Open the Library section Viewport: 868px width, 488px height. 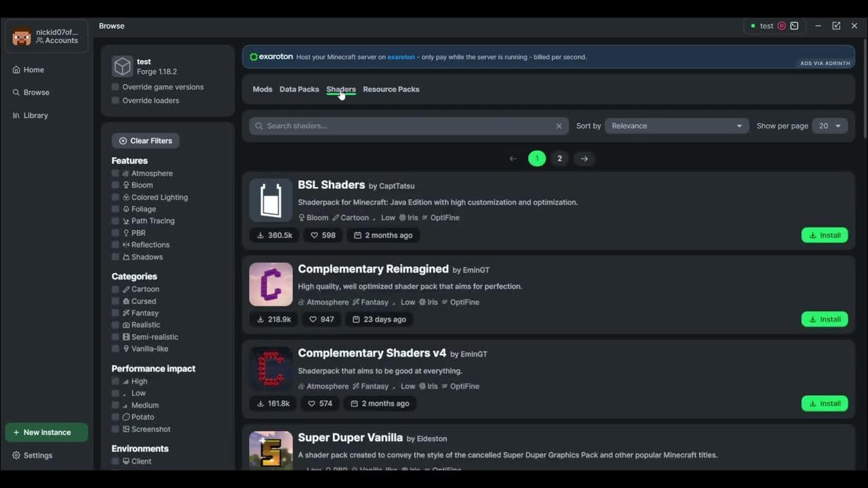[x=31, y=115]
